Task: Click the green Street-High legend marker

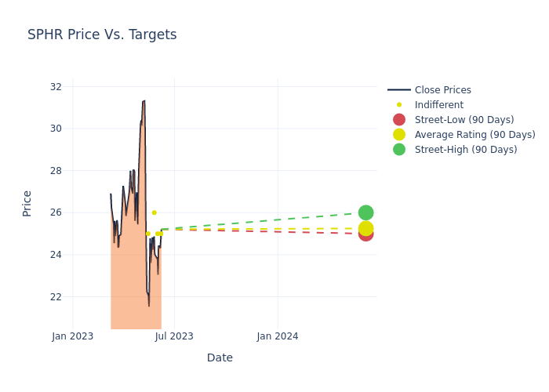Action: point(399,150)
